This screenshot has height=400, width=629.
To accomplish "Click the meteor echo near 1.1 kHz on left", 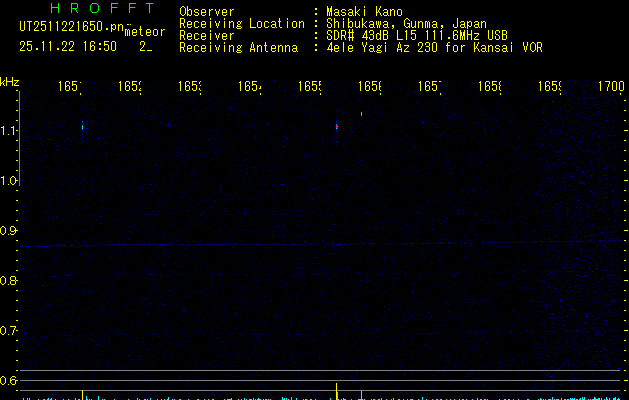I will [x=83, y=126].
